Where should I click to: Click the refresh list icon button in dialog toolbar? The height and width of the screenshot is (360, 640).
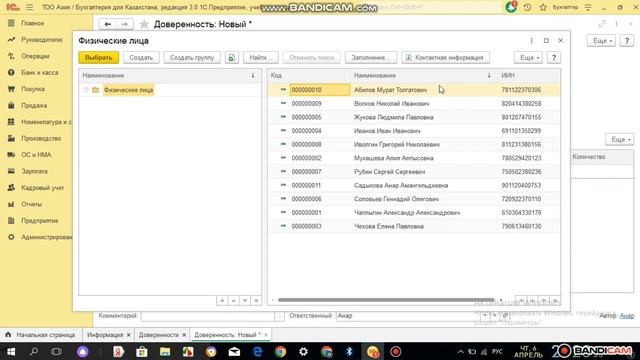[231, 58]
